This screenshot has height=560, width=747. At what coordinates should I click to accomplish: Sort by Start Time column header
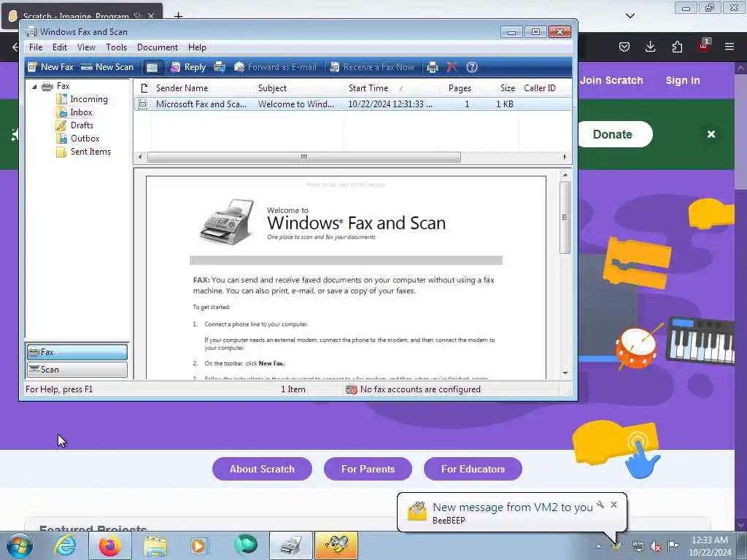pyautogui.click(x=392, y=88)
